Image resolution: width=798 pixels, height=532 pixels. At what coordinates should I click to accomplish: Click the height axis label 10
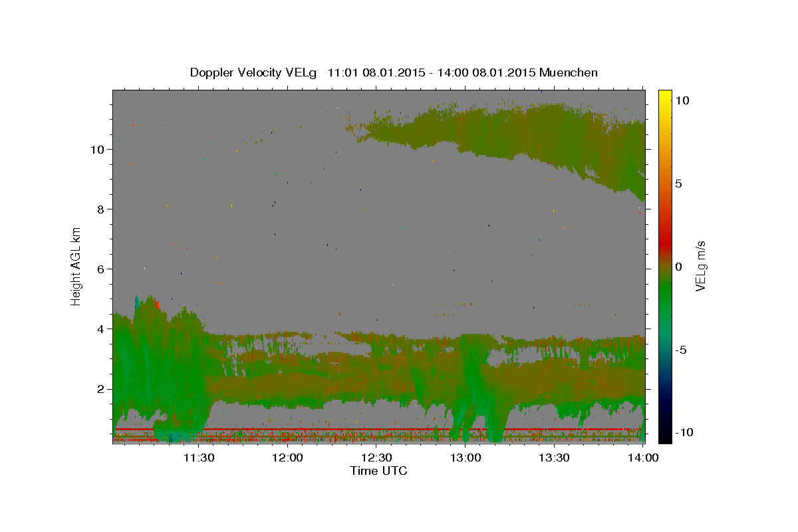97,150
